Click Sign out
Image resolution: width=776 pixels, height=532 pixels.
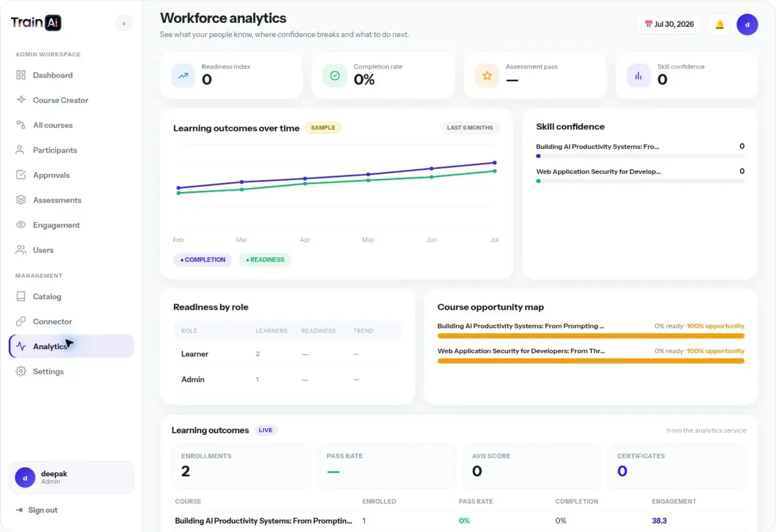pyautogui.click(x=37, y=510)
